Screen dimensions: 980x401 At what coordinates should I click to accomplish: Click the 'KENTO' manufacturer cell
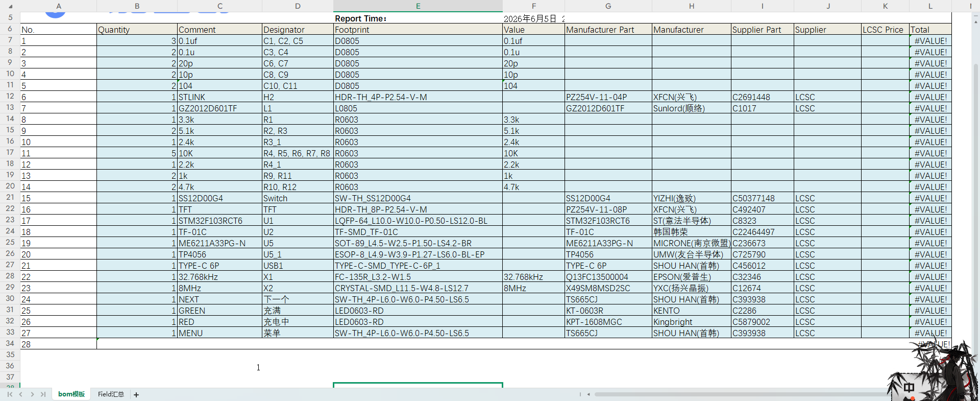[692, 311]
